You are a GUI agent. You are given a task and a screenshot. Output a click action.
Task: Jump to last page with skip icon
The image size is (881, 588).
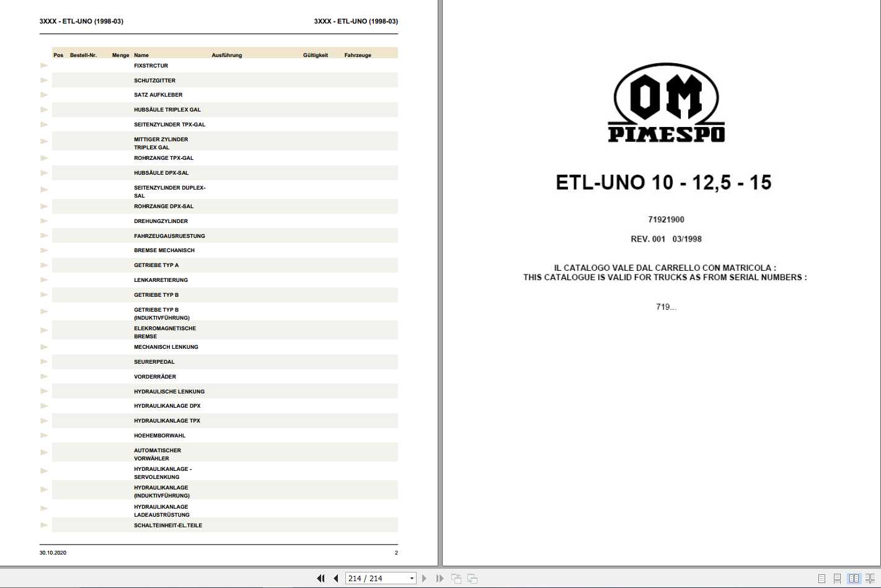coord(440,578)
